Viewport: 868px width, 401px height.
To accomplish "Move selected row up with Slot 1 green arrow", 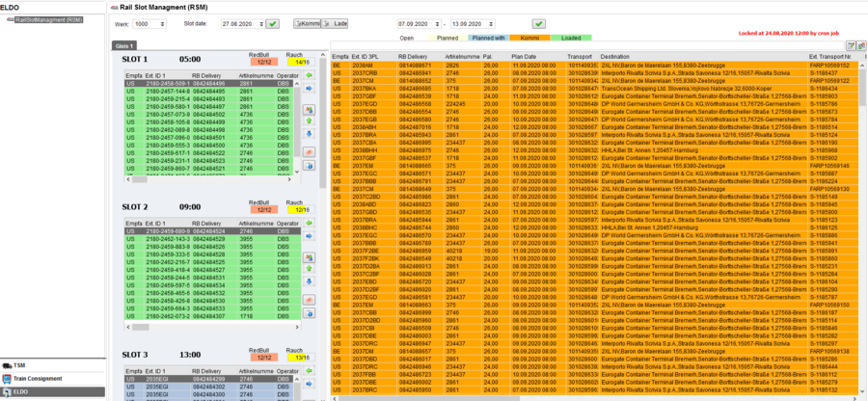I will click(x=310, y=120).
